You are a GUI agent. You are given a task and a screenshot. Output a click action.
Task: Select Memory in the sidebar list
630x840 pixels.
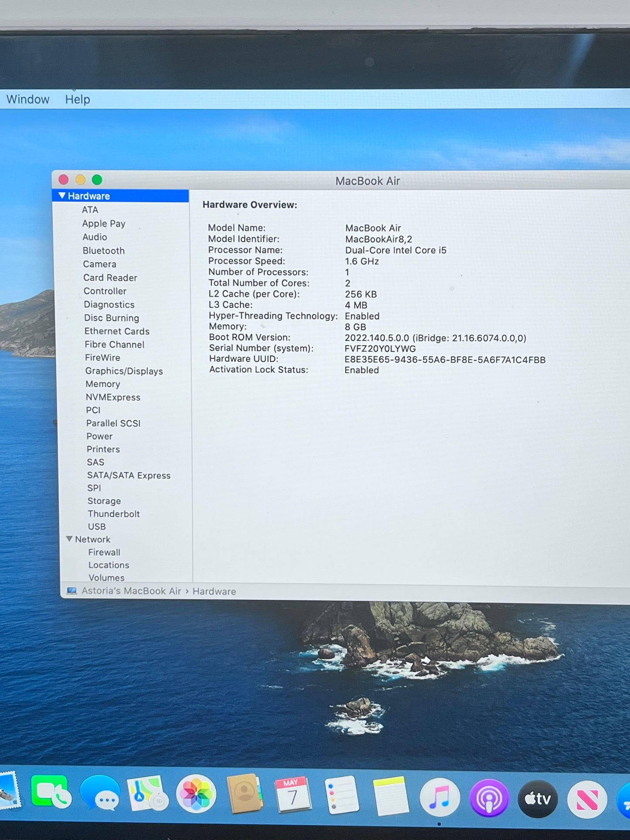103,384
